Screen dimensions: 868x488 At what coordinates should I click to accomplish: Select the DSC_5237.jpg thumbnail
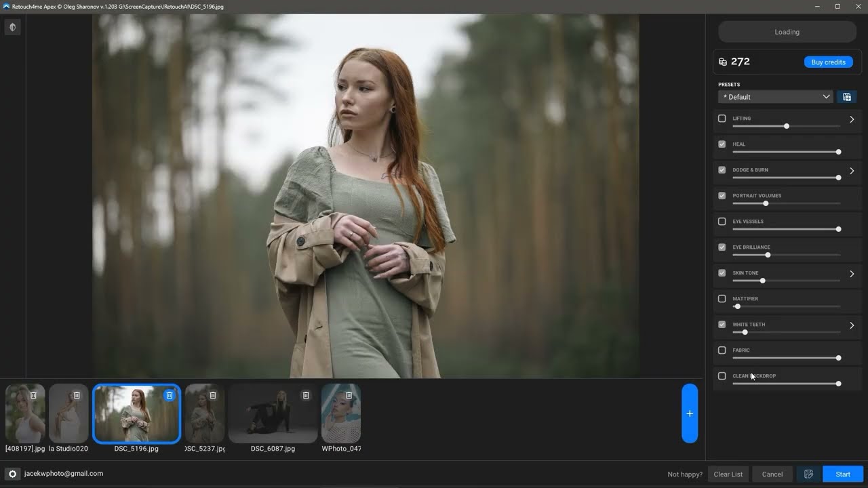click(205, 413)
